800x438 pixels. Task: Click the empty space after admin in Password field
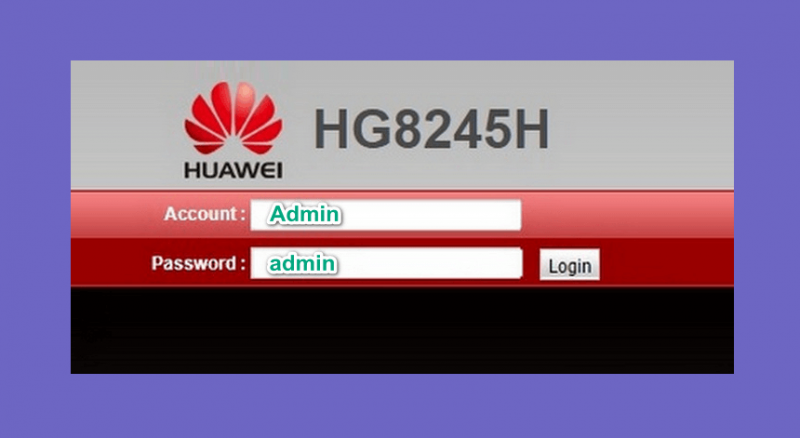point(430,263)
